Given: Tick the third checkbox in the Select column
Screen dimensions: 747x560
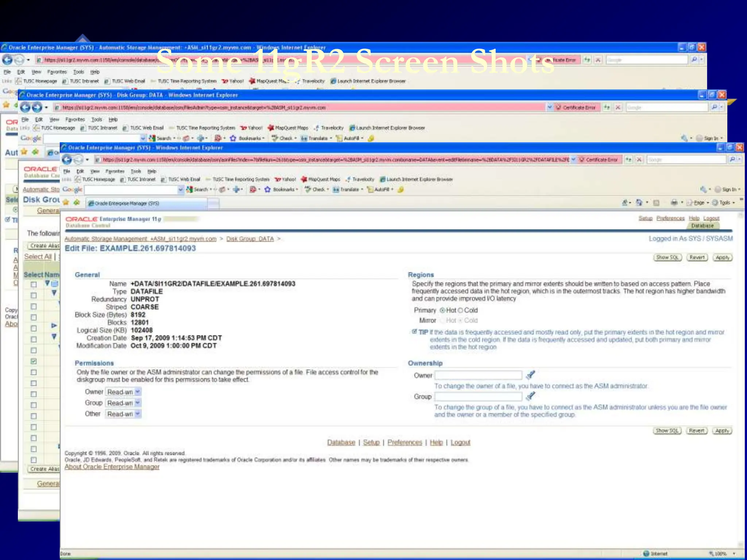Looking at the screenshot, I should [34, 306].
